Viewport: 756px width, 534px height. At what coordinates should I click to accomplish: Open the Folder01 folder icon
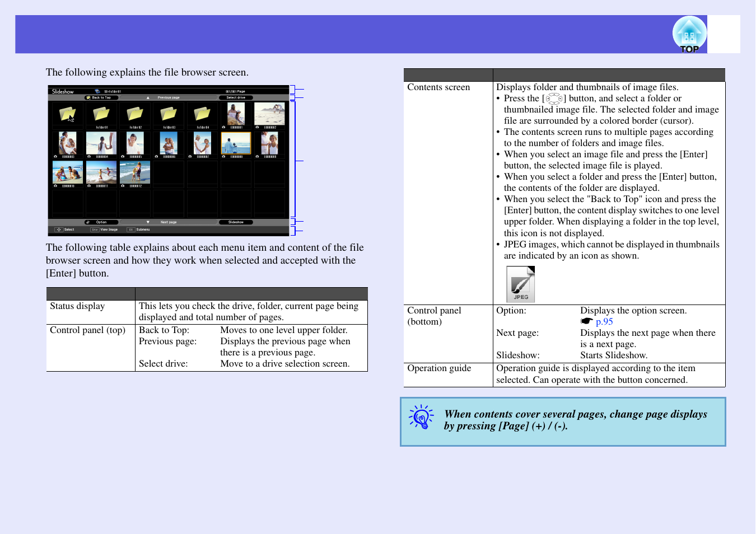101,114
